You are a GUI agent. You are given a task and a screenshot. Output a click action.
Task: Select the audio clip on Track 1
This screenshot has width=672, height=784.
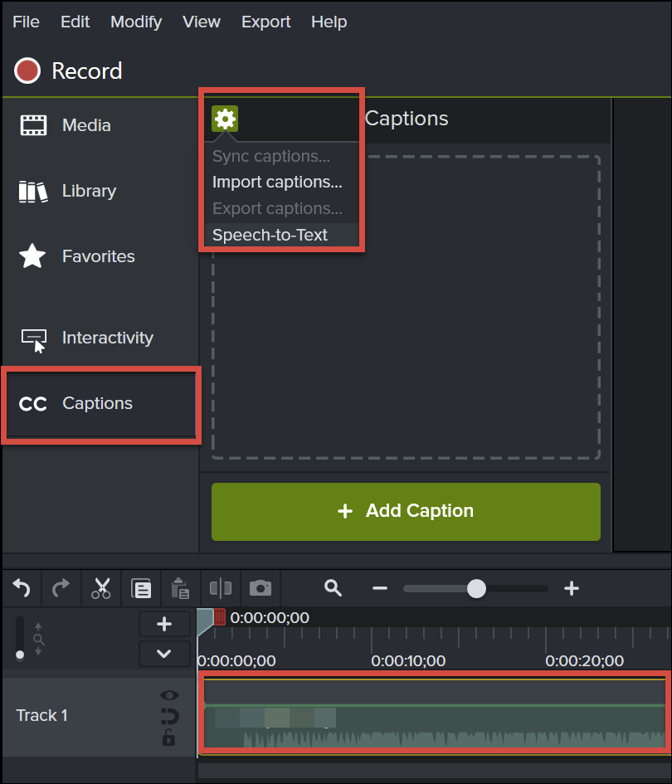click(x=433, y=713)
